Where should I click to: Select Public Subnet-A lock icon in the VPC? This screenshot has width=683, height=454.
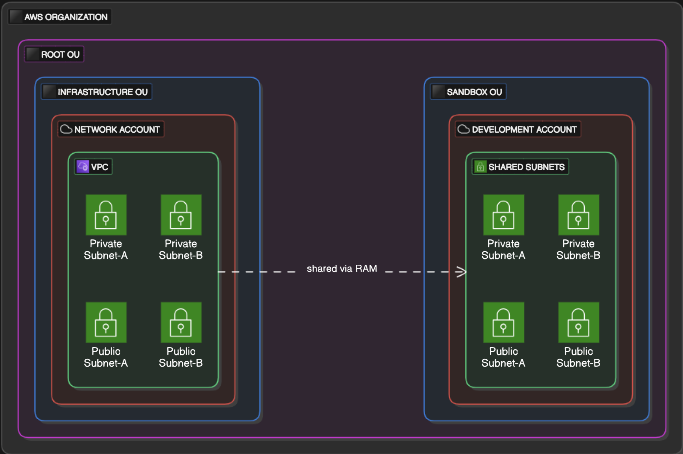pos(106,322)
